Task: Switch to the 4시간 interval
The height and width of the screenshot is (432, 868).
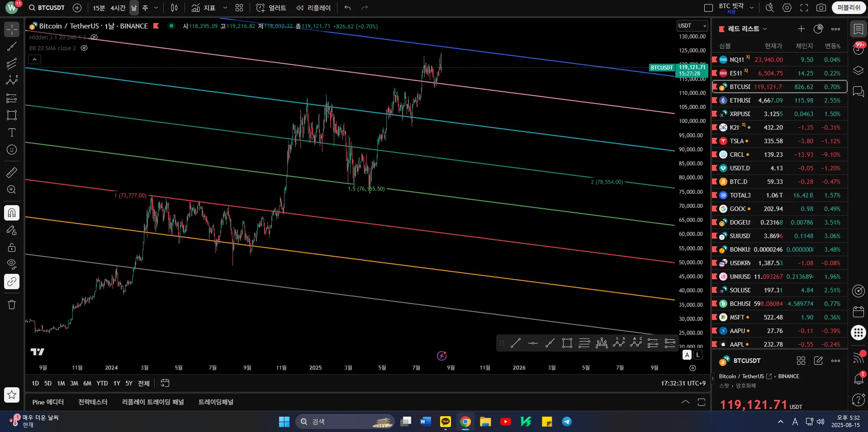Action: (x=118, y=8)
